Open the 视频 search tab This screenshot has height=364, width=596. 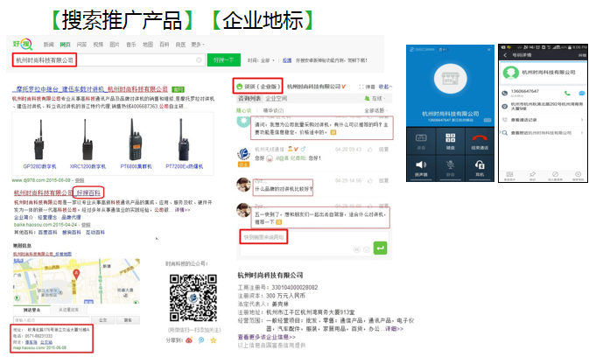pyautogui.click(x=98, y=45)
